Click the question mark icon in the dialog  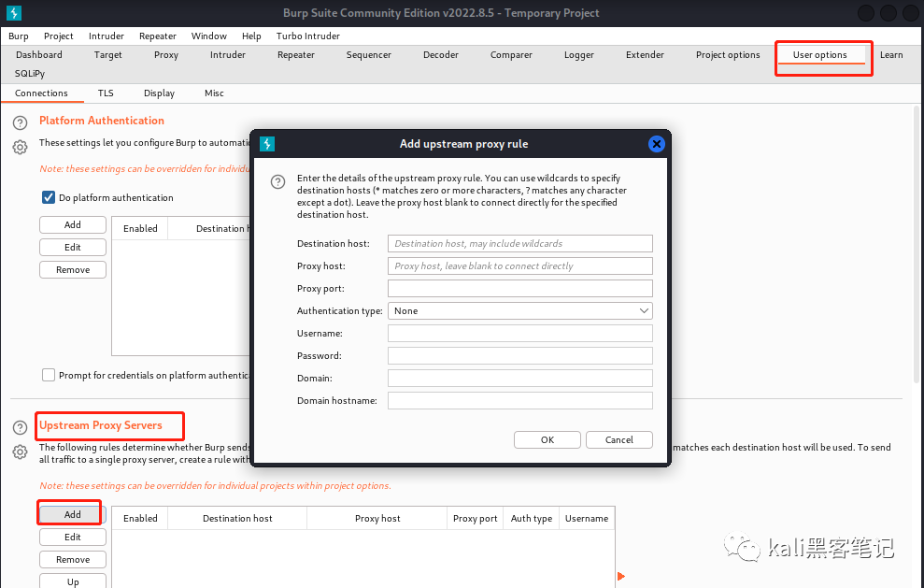(x=277, y=181)
